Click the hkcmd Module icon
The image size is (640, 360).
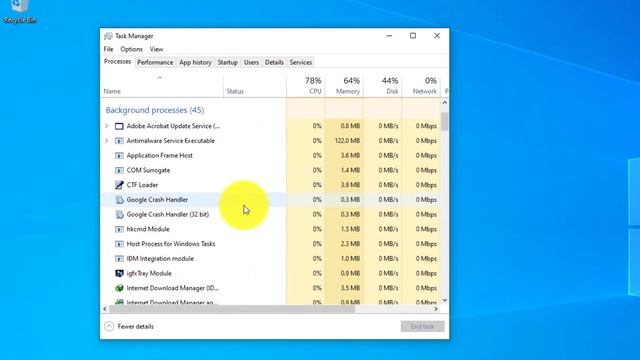click(119, 229)
